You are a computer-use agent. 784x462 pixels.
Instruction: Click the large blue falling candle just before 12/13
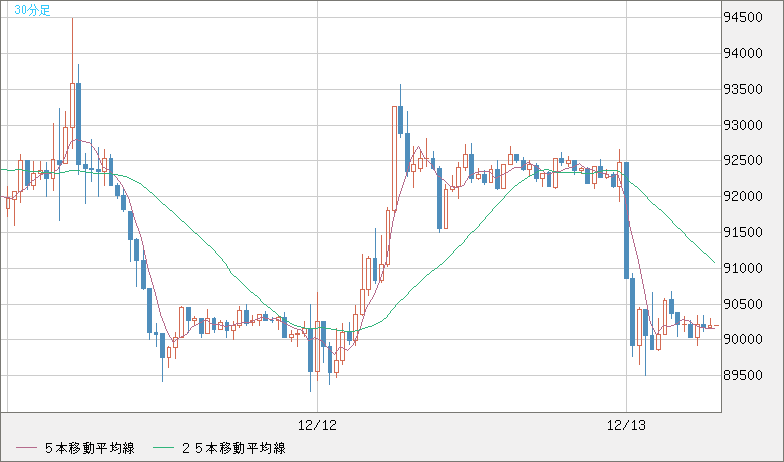tap(626, 220)
